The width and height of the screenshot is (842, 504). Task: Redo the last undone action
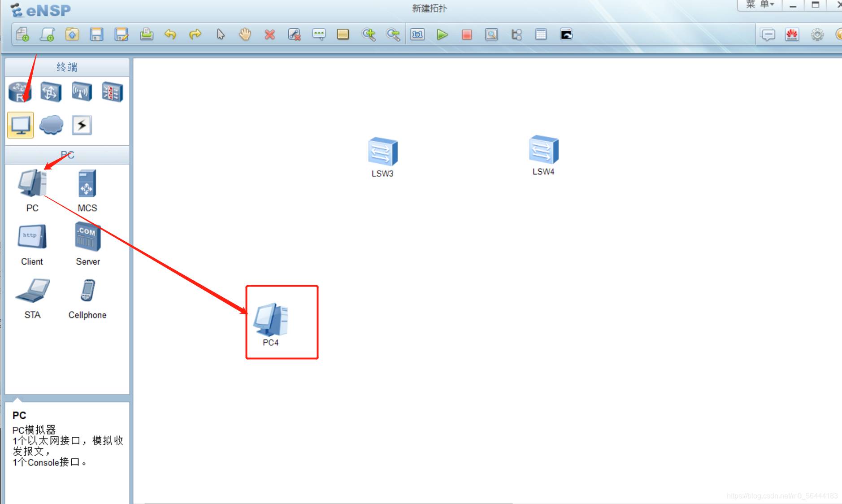(x=195, y=35)
